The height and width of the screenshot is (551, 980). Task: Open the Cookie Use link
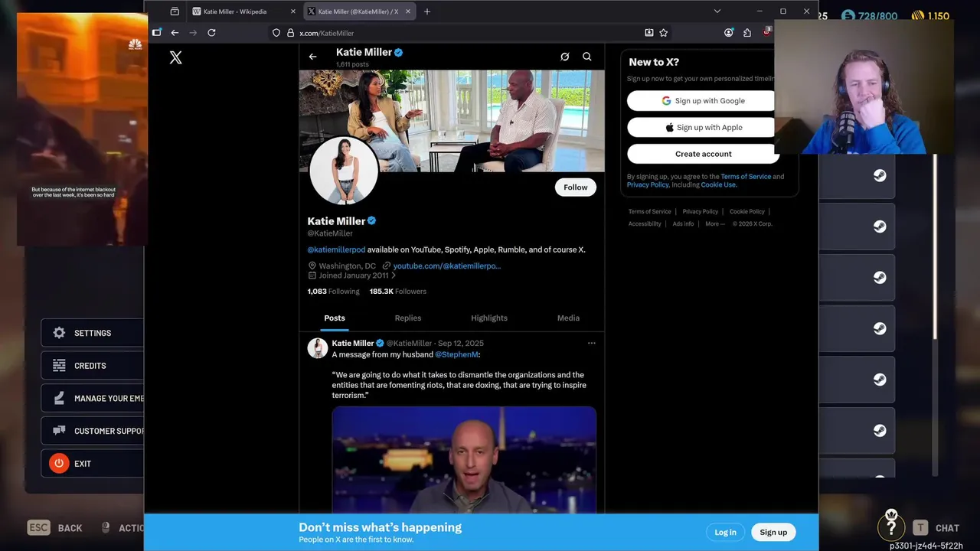(719, 184)
